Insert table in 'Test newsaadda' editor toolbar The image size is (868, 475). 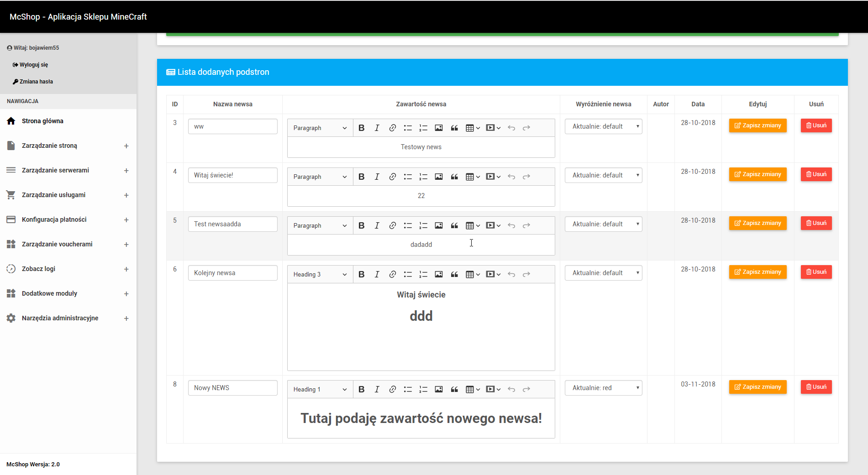coord(472,225)
